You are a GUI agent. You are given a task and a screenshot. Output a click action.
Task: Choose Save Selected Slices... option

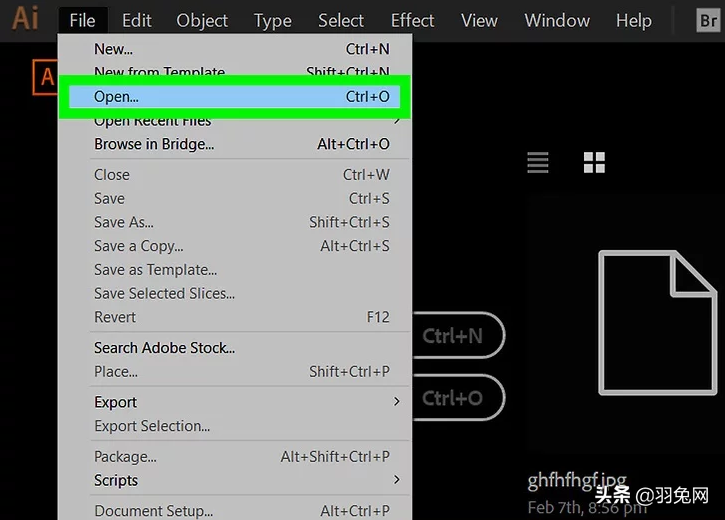pyautogui.click(x=235, y=294)
